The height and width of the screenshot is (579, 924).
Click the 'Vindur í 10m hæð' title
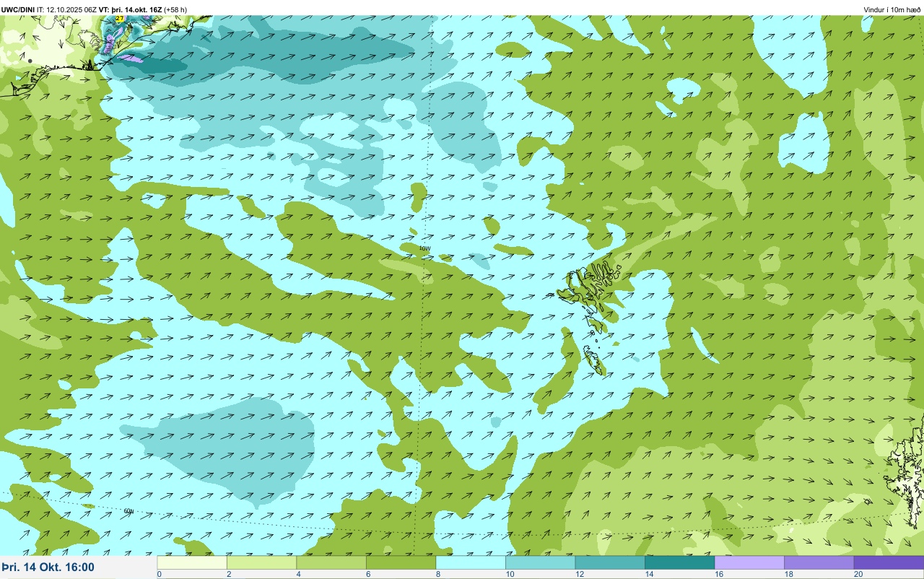coord(892,9)
